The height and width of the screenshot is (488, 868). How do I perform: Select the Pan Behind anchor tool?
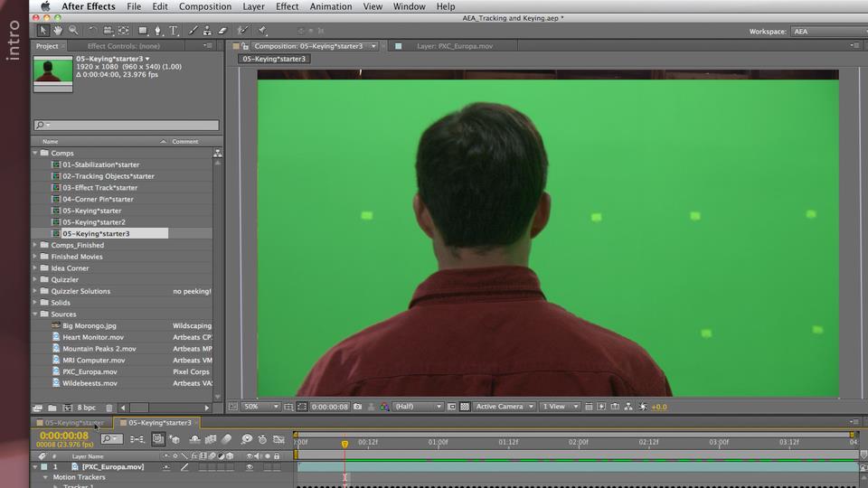124,31
